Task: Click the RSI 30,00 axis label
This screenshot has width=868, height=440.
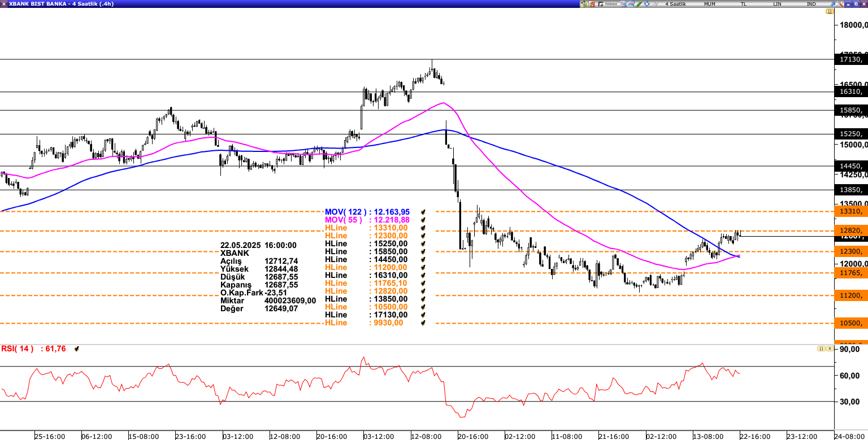Action: [x=850, y=402]
